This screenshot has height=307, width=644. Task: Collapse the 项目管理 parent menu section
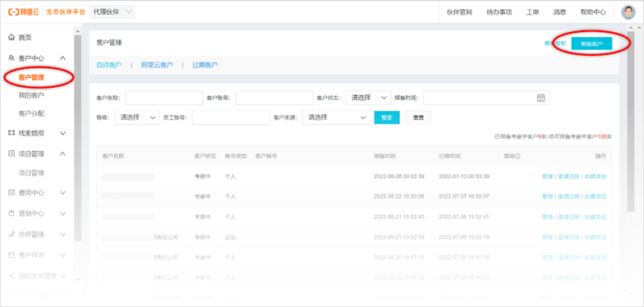[x=62, y=153]
